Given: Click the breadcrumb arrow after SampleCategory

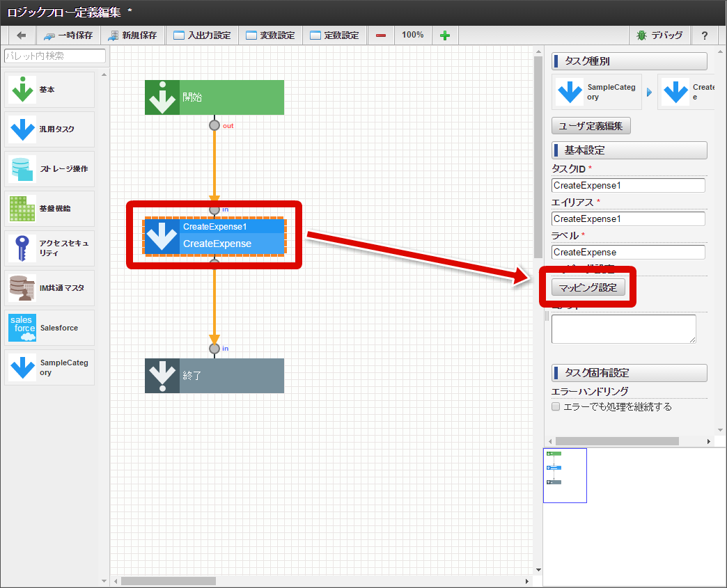Looking at the screenshot, I should pos(649,93).
